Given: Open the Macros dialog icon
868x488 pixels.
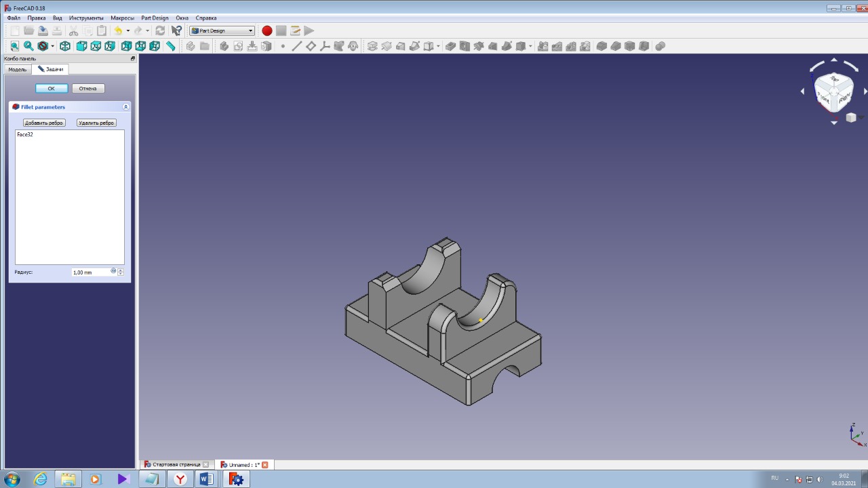Looking at the screenshot, I should coord(295,30).
